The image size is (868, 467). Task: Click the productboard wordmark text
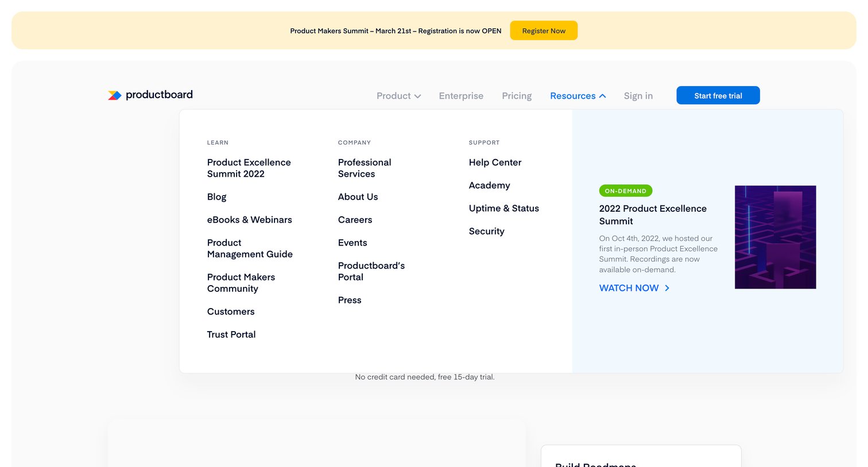159,95
